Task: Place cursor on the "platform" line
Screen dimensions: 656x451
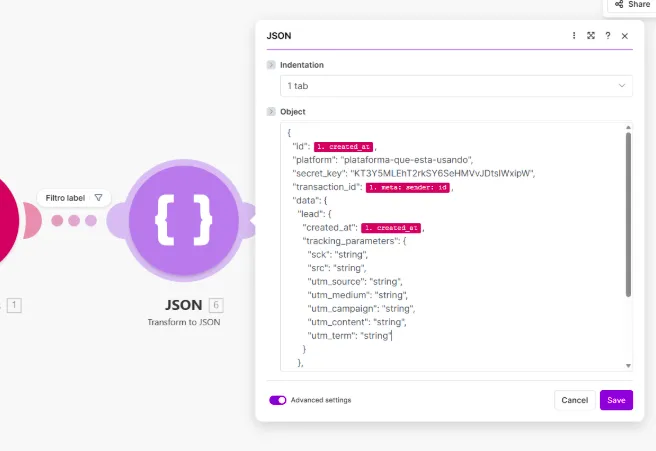Action: coord(382,160)
